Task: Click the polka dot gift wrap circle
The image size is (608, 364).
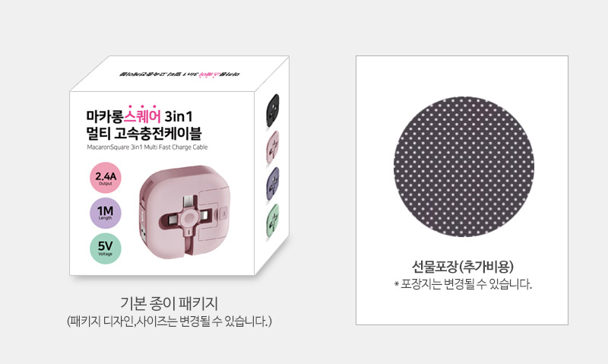Action: pos(464,166)
